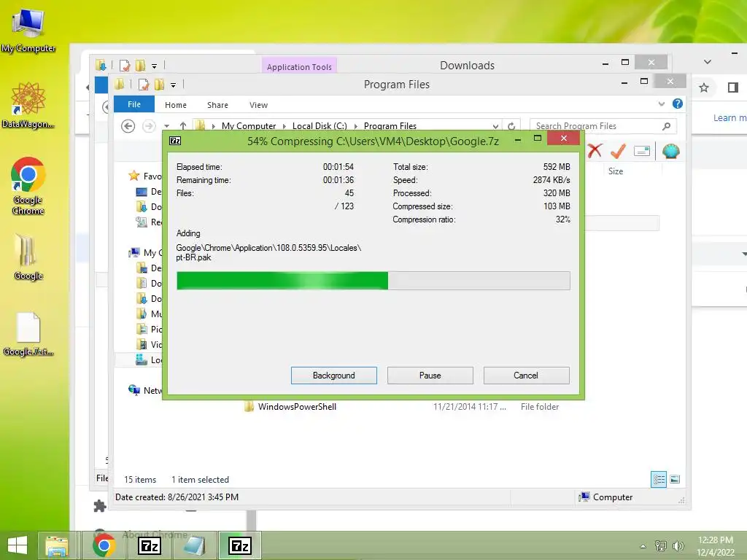This screenshot has width=747, height=560.
Task: Go up one folder level arrow
Action: coord(183,125)
